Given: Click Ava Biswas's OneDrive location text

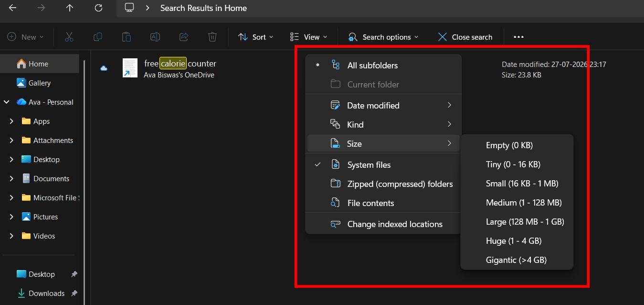Looking at the screenshot, I should coord(179,75).
